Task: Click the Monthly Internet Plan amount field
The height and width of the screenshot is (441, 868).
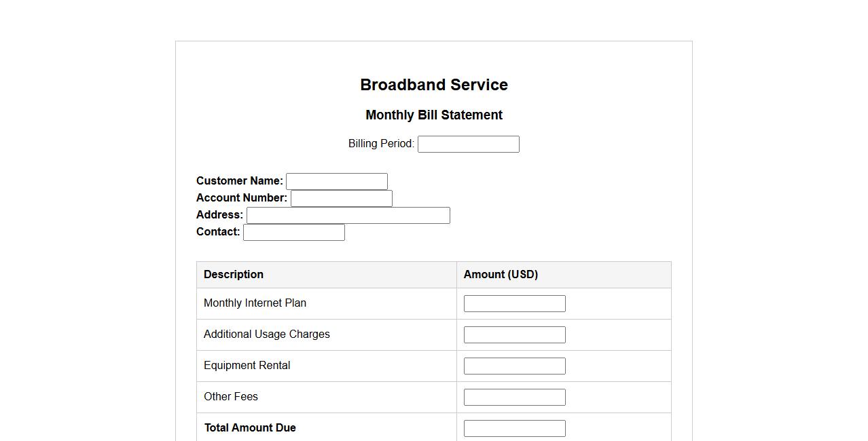Action: pos(514,303)
